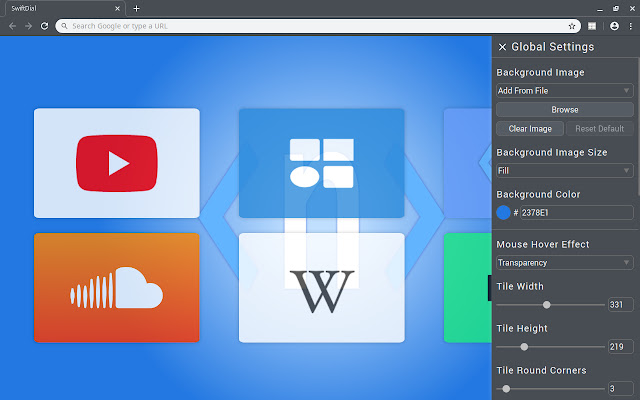Go back in the browser
Viewport: 640px width, 400px height.
coord(12,26)
